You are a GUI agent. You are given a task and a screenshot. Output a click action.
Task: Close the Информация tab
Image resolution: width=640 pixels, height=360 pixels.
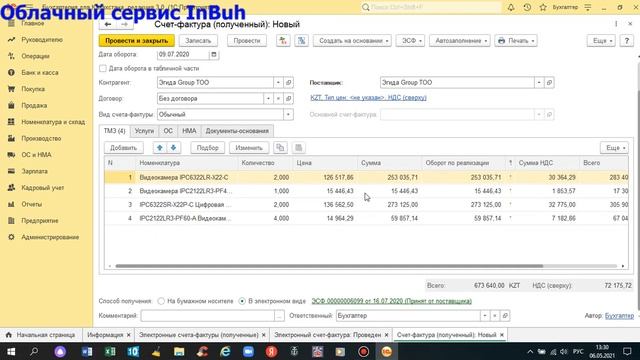tap(129, 335)
